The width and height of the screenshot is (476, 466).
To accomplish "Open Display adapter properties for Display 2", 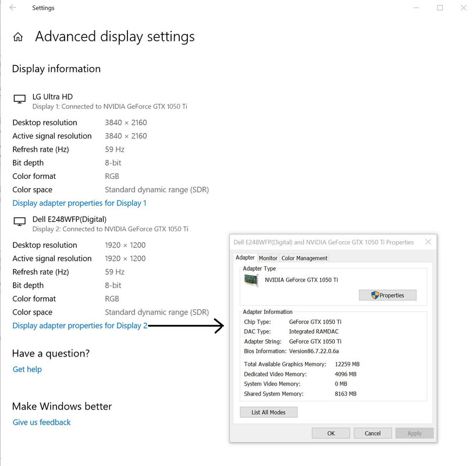I will (x=80, y=326).
